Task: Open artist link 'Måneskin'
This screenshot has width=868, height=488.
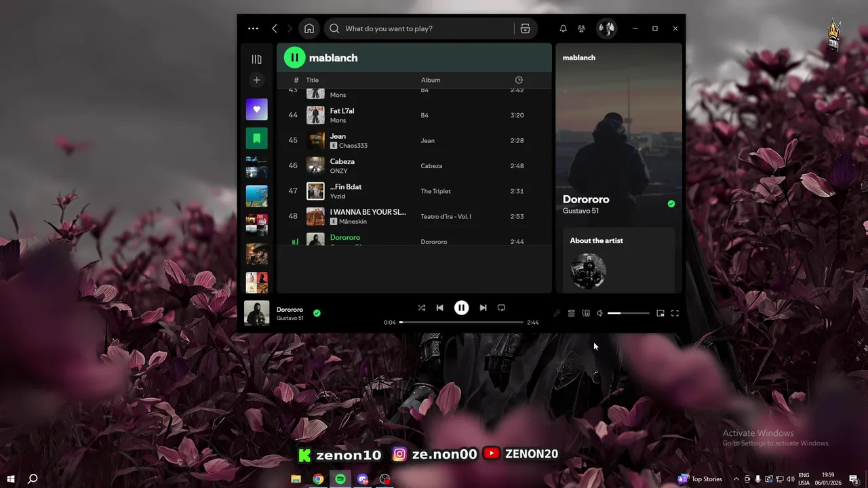Action: pyautogui.click(x=353, y=222)
